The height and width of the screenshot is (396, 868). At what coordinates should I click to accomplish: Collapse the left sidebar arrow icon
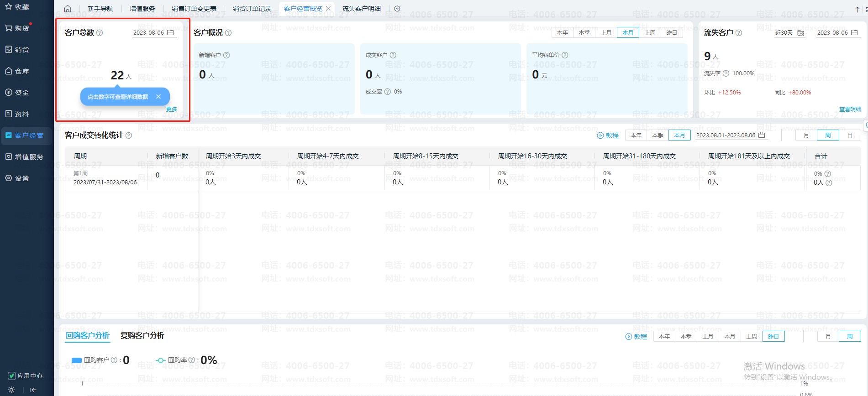33,390
